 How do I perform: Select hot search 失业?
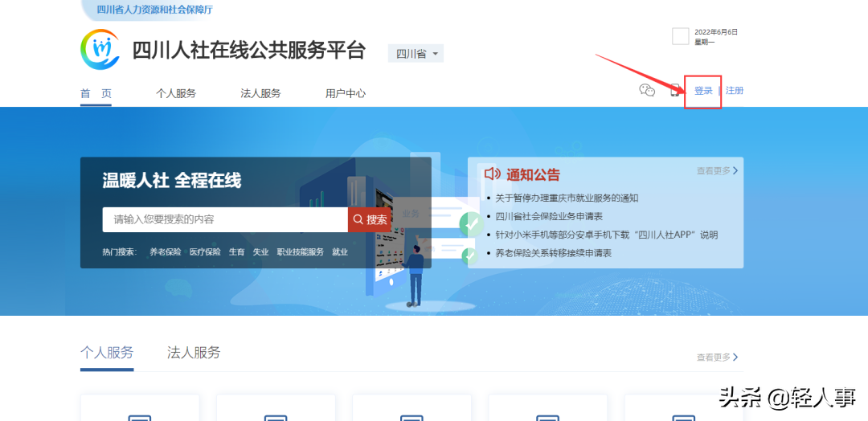260,252
